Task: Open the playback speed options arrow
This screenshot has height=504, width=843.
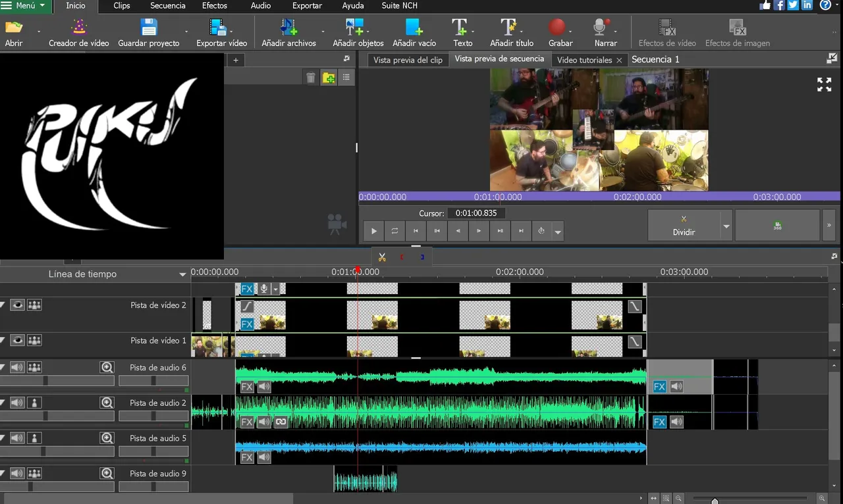Action: [x=558, y=232]
